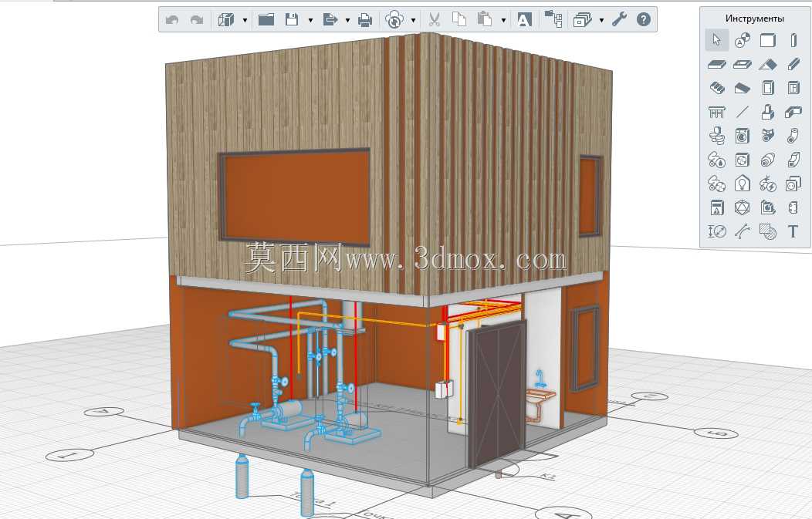Select the Spline curve tool
Image resolution: width=812 pixels, height=519 pixels.
pos(743,231)
